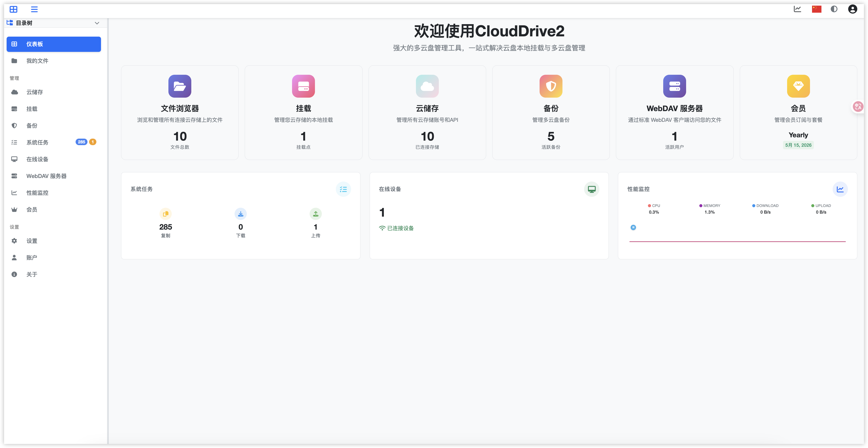The width and height of the screenshot is (868, 448).
Task: Open the 文件浏览器 folder icon card
Action: (180, 86)
